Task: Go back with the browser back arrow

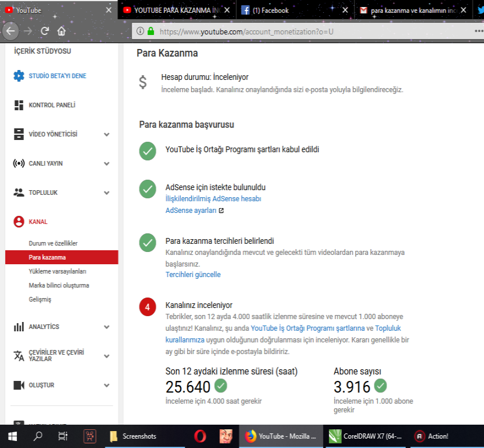Action: 10,31
